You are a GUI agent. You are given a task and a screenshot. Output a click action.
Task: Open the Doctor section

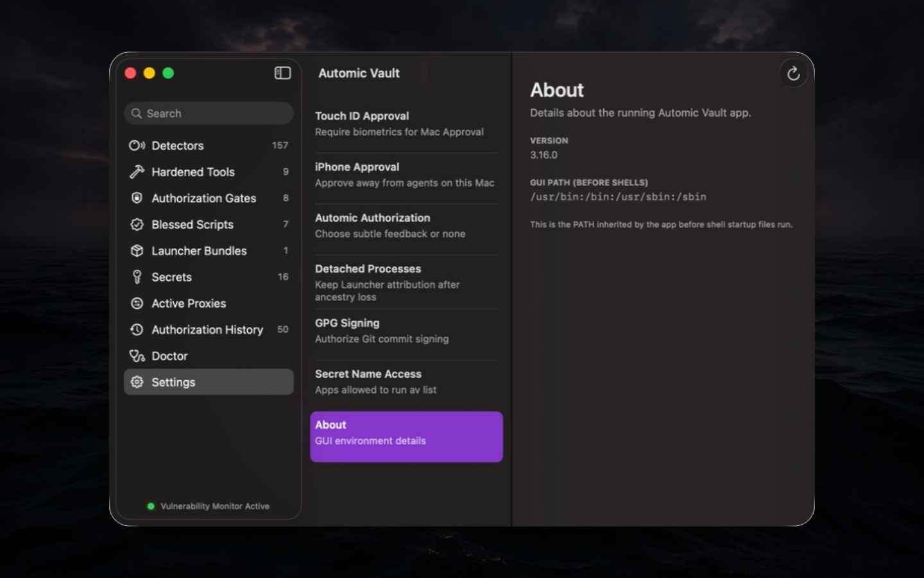click(x=209, y=356)
